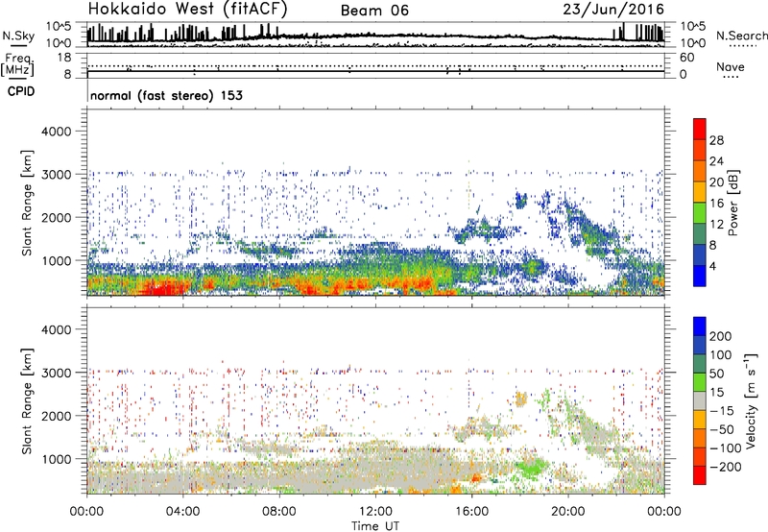The height and width of the screenshot is (532, 768).
Task: Click the '28' power colorbar label
Action: pos(716,140)
